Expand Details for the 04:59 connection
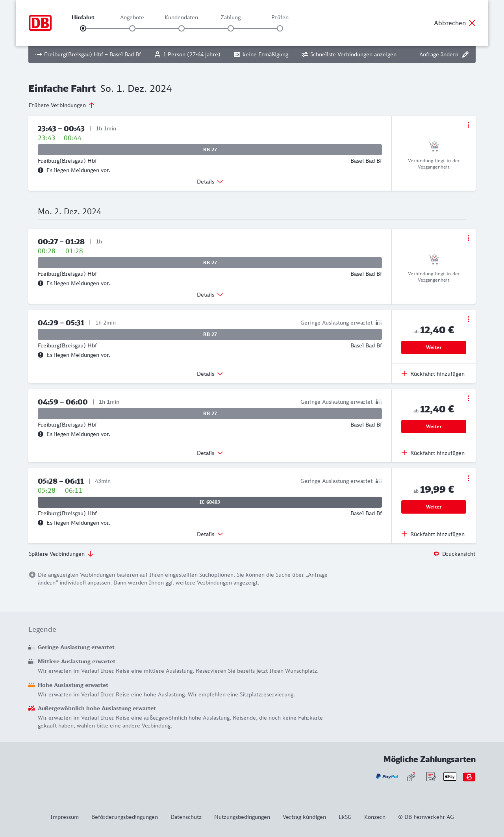The width and height of the screenshot is (504, 837). pyautogui.click(x=209, y=453)
